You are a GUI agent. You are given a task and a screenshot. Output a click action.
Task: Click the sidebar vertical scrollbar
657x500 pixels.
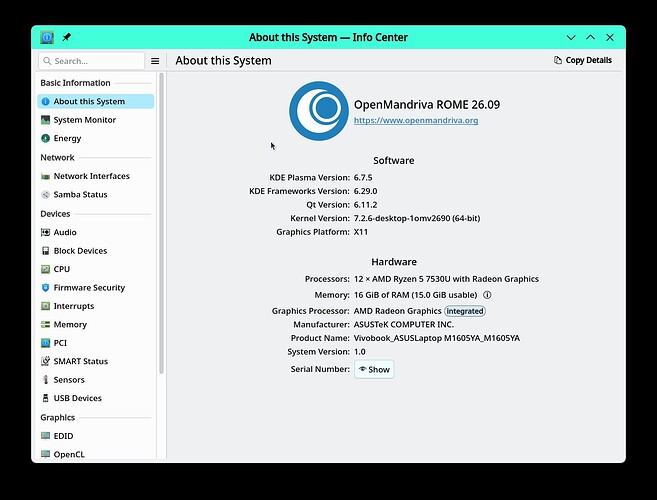(x=161, y=223)
